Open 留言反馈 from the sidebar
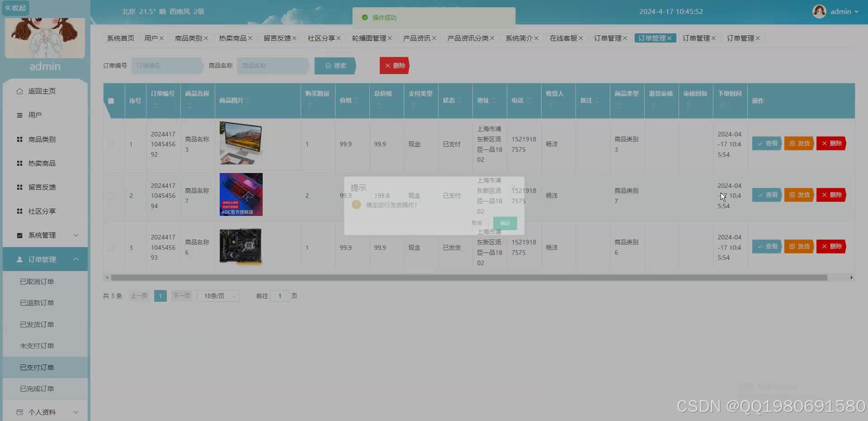 point(42,187)
